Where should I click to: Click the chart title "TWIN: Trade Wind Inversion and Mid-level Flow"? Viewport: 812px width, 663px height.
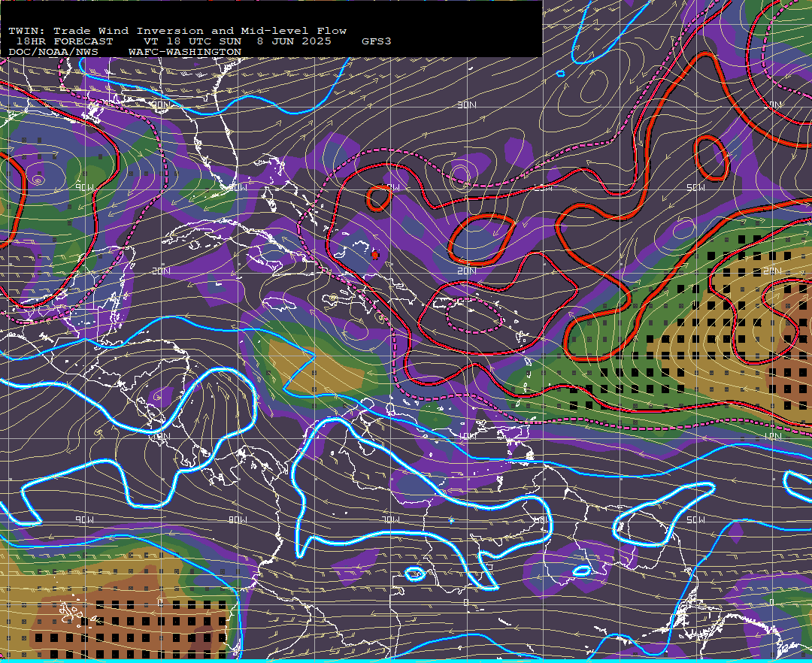tap(177, 31)
